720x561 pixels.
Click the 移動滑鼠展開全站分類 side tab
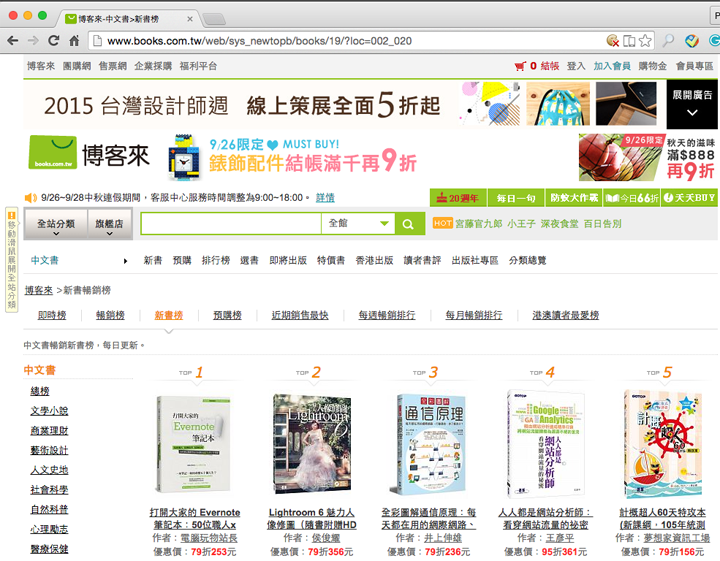[11, 260]
